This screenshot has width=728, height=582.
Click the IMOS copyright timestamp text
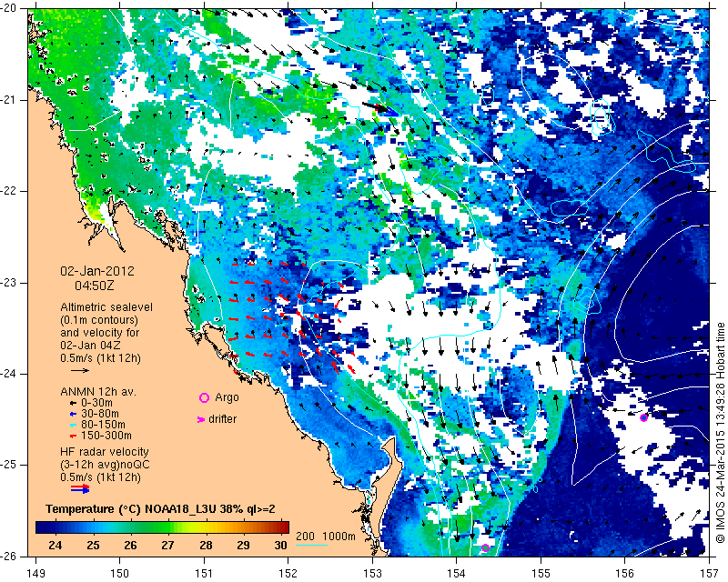point(720,433)
